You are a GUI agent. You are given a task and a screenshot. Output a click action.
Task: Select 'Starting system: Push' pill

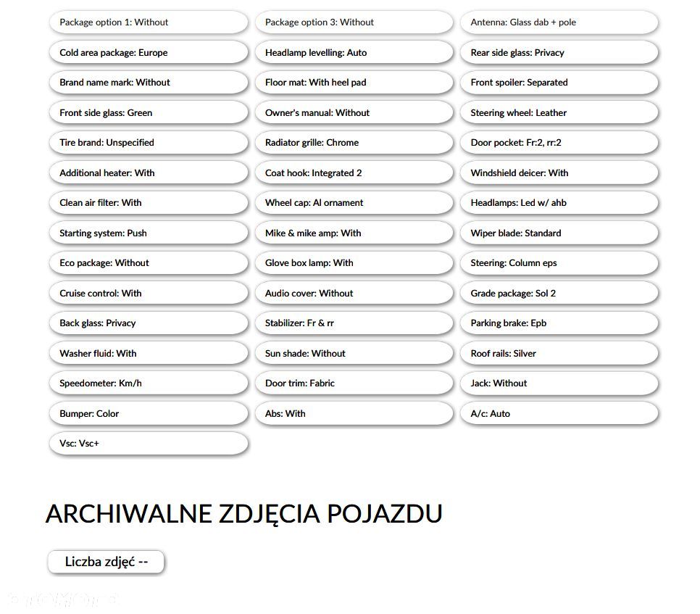tap(149, 233)
